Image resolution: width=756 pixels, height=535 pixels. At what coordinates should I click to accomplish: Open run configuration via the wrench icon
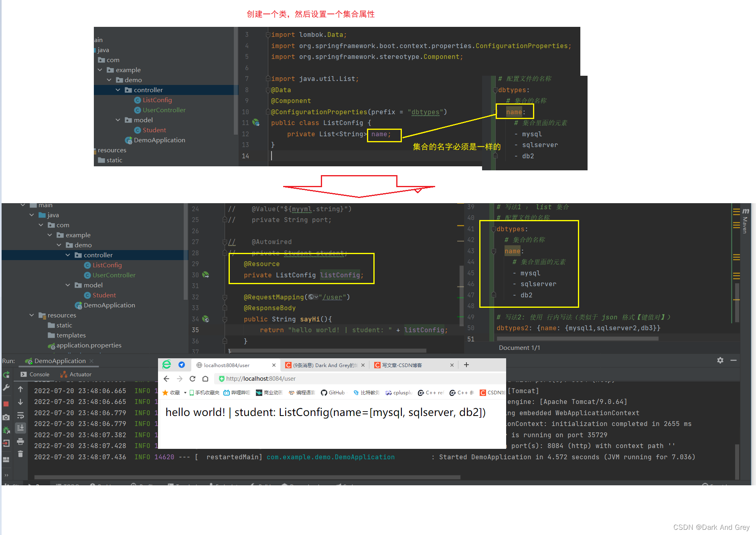coord(6,388)
